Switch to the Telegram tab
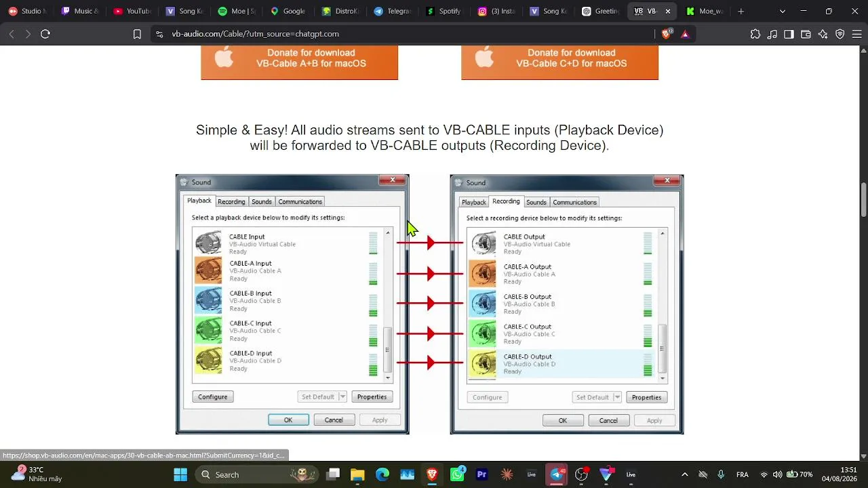The width and height of the screenshot is (868, 488). (x=393, y=11)
